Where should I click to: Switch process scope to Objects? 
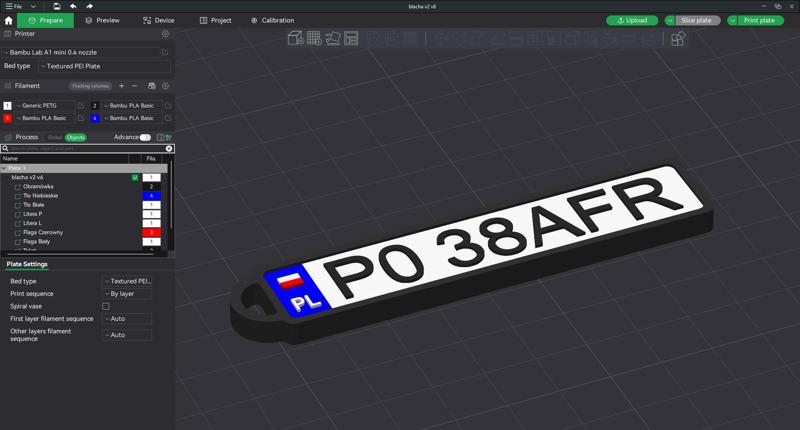[x=76, y=137]
